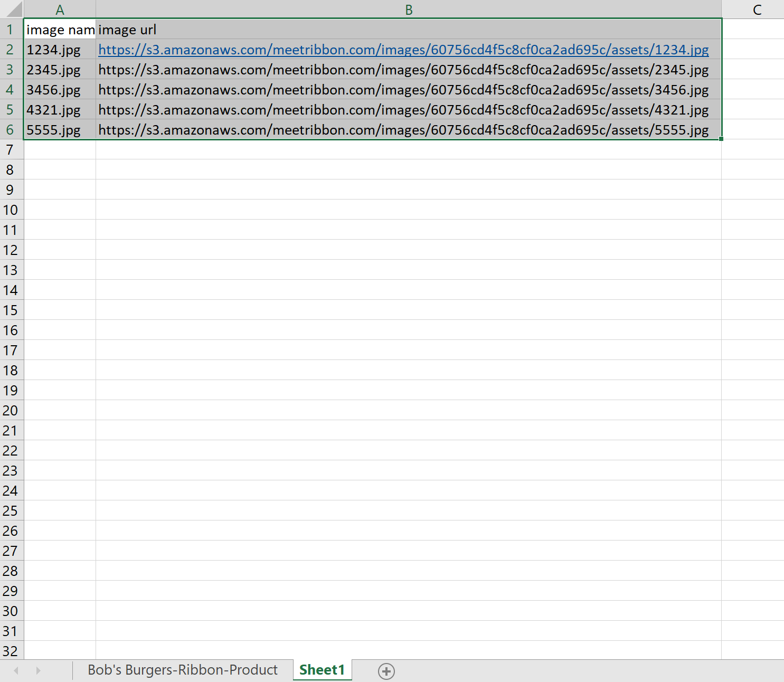Select column C header
784x682 pixels.
pos(757,10)
